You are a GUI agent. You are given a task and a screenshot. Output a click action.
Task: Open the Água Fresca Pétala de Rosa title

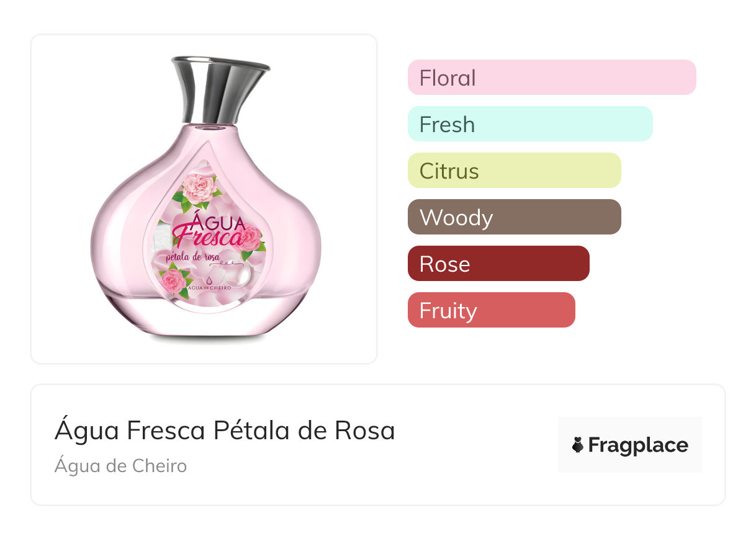click(x=225, y=431)
